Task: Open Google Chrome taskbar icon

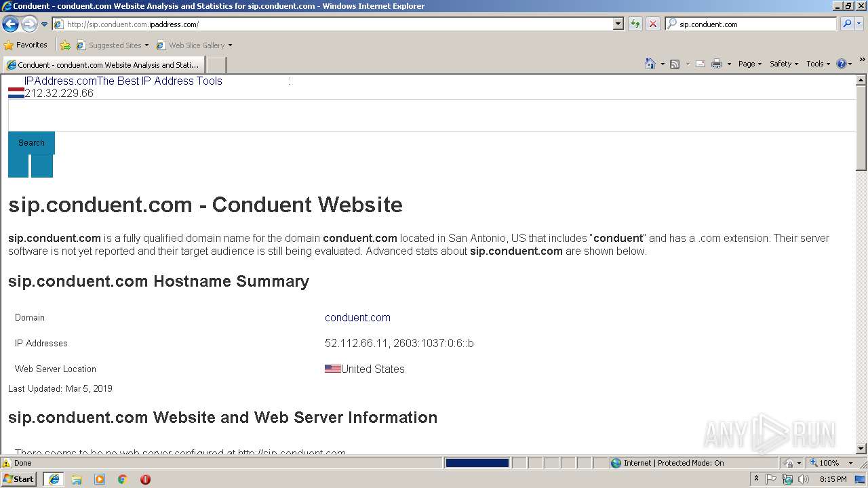Action: coord(123,479)
